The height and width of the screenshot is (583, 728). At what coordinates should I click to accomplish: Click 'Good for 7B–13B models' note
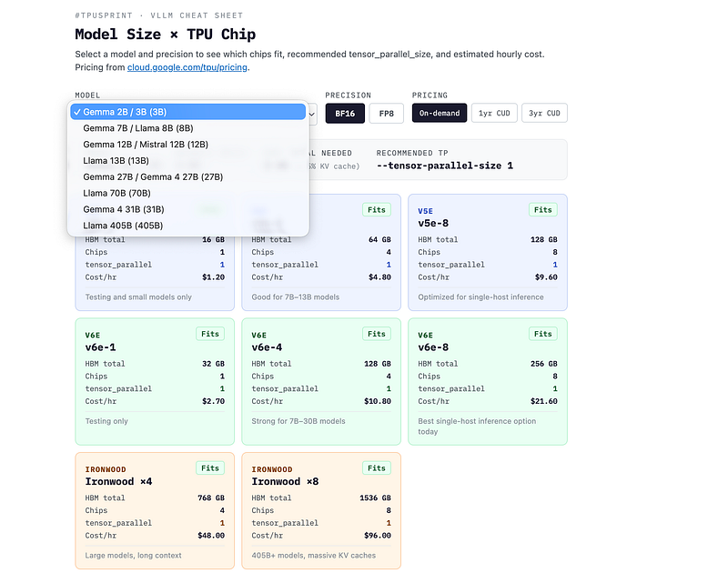click(x=295, y=297)
